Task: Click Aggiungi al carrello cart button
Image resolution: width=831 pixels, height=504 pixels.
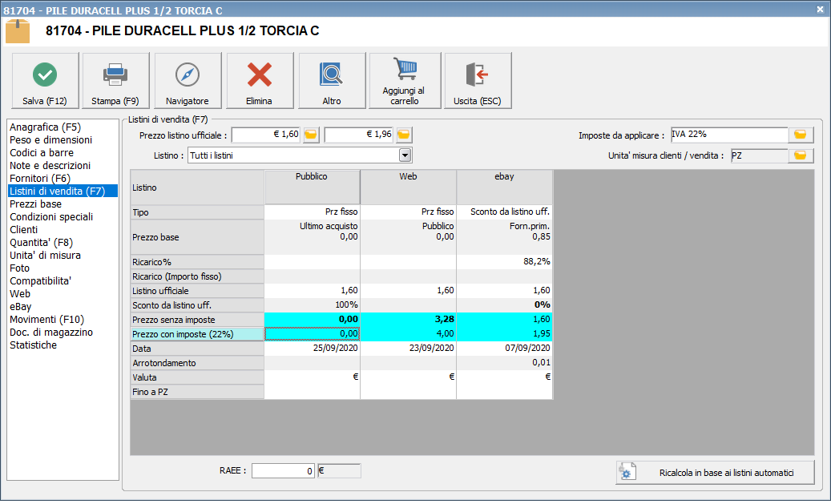Action: (x=405, y=81)
